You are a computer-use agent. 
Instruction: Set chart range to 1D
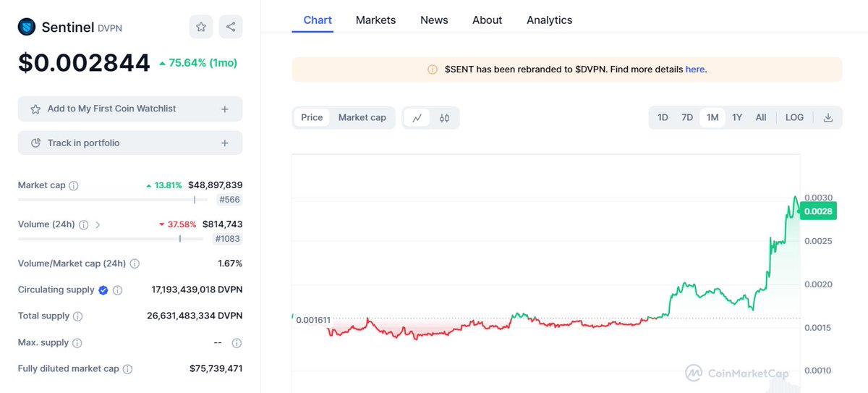point(663,117)
